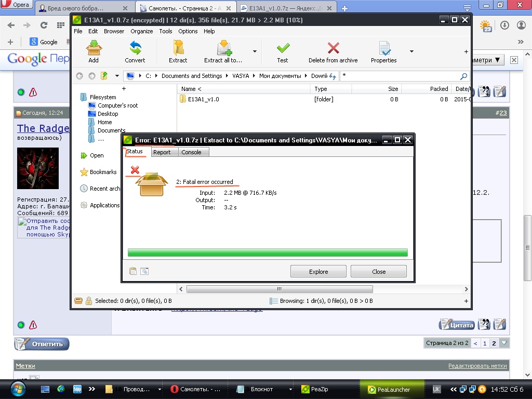Viewport: 532px width, 399px height.
Task: Open the Browser menu
Action: tap(114, 31)
